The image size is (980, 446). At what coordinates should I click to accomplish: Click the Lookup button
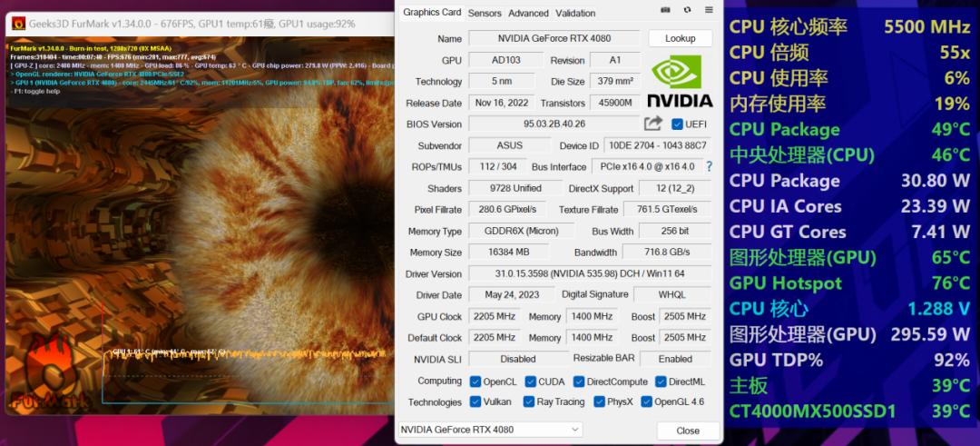point(680,38)
